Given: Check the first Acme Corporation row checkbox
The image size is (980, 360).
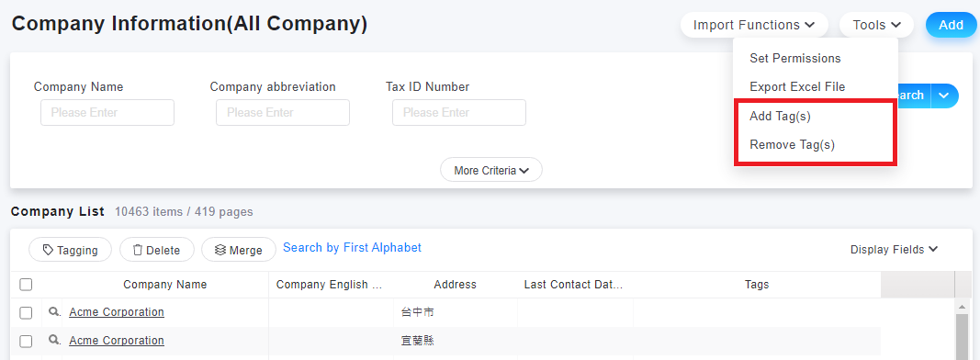Looking at the screenshot, I should point(26,312).
